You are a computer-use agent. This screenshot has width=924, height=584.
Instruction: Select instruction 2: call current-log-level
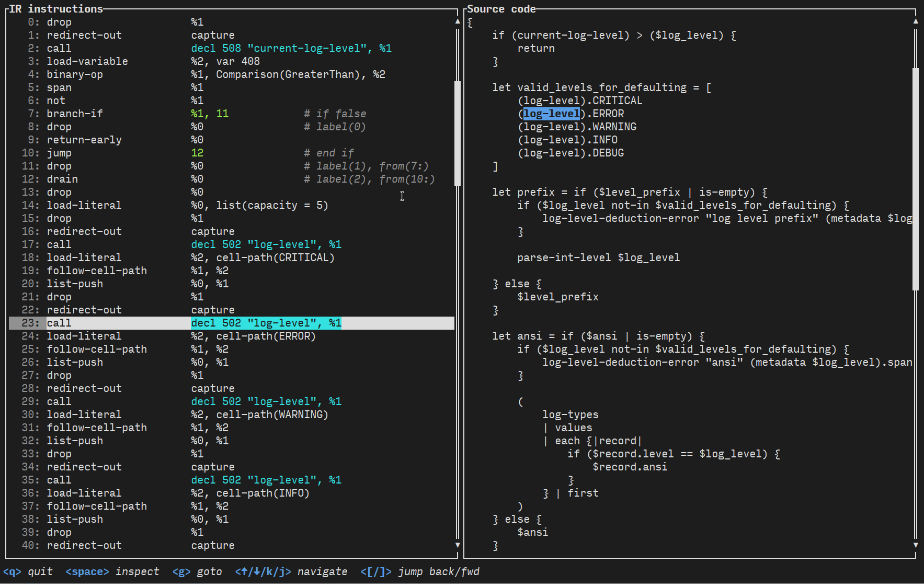232,48
